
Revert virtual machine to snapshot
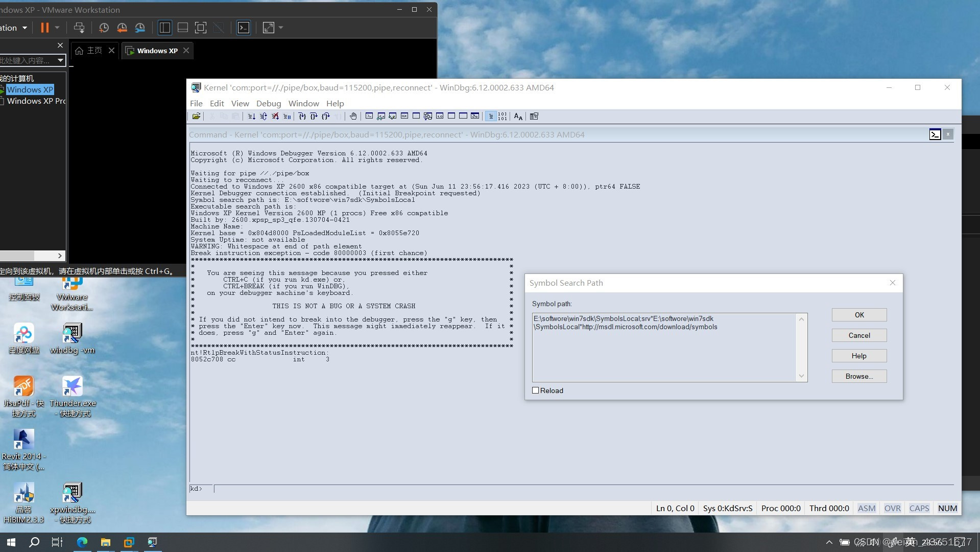122,28
